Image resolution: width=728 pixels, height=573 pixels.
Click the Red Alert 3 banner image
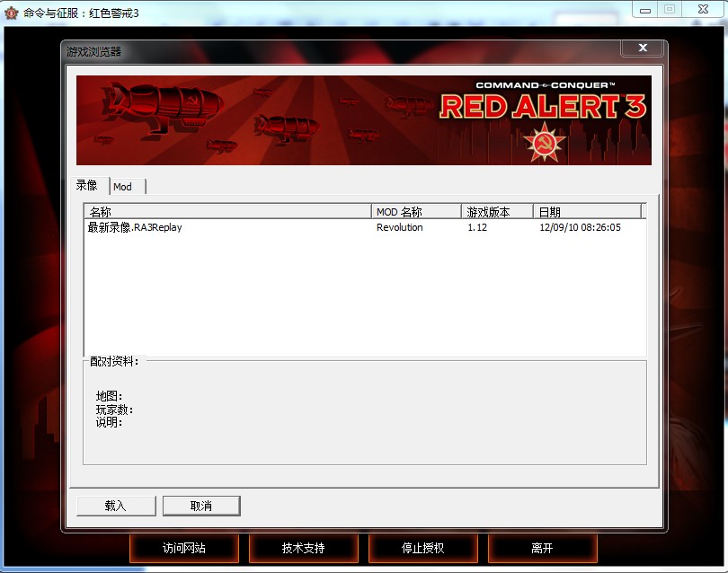[x=364, y=120]
